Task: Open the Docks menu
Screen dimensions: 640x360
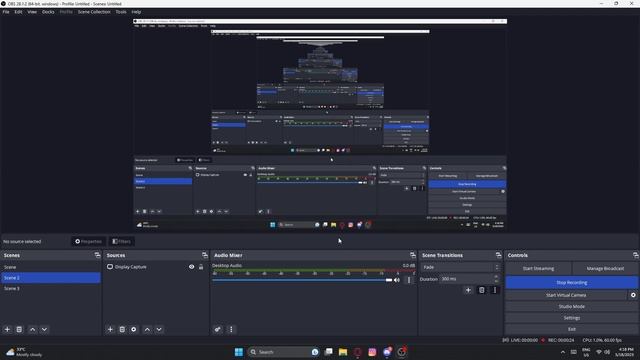Action: (48, 12)
